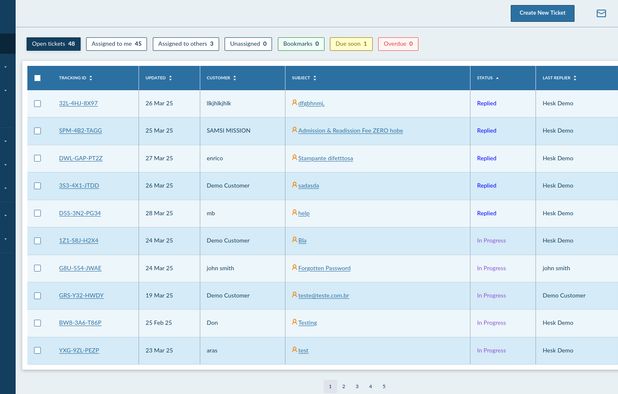Click last replier john smith cell
618x394 pixels.
click(556, 268)
